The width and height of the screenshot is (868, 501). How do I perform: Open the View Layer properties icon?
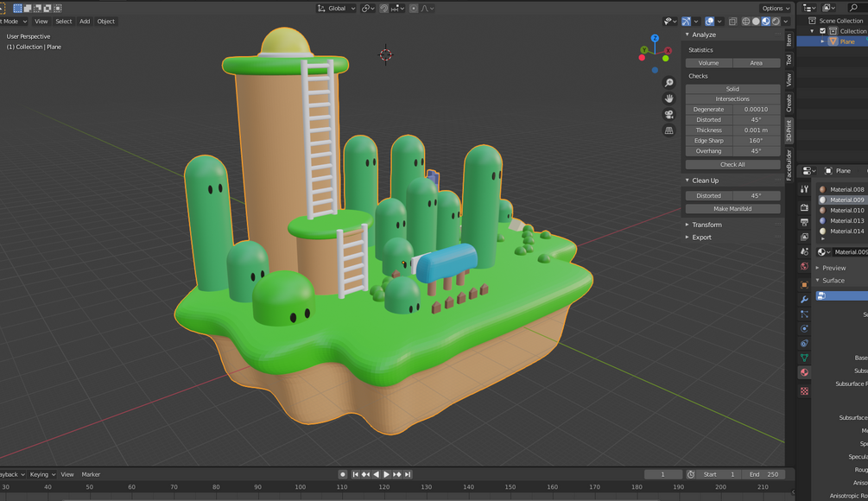[x=804, y=237]
